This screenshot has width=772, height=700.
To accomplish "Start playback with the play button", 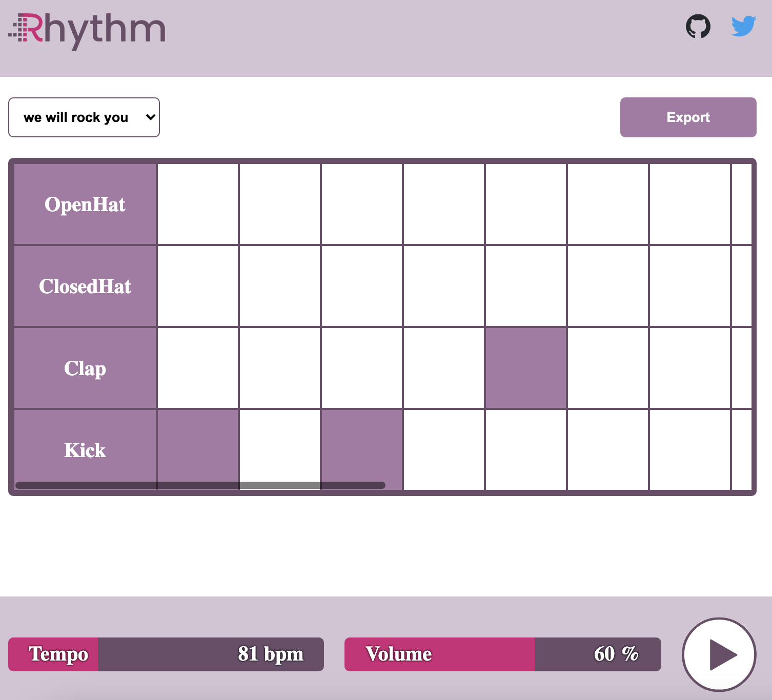I will click(719, 654).
